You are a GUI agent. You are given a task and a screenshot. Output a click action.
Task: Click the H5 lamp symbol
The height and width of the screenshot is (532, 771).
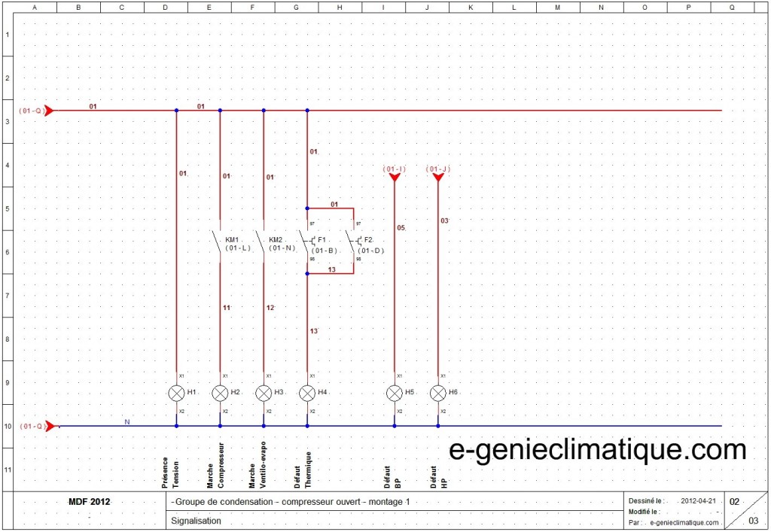click(x=395, y=394)
